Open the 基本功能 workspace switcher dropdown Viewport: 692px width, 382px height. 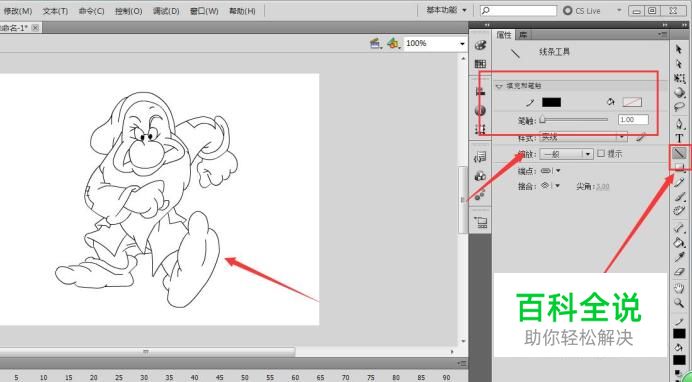(446, 10)
